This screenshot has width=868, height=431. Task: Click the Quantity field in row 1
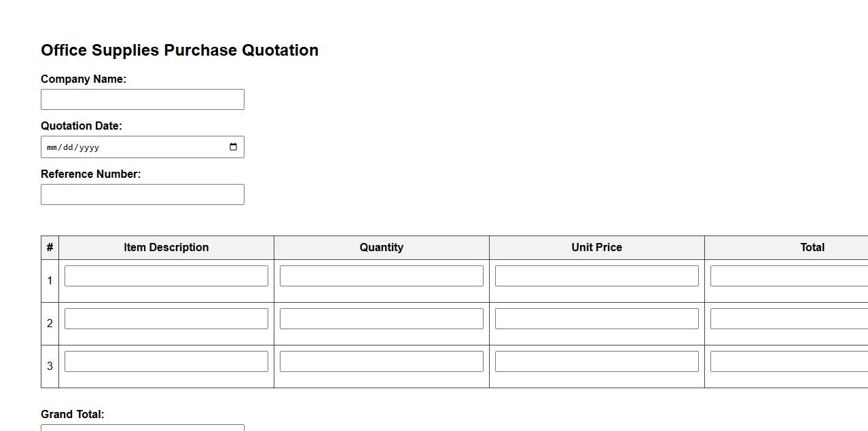(382, 276)
